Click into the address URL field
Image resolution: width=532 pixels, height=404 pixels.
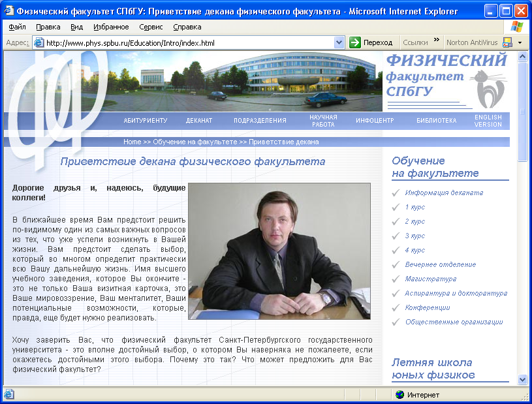[x=189, y=43]
